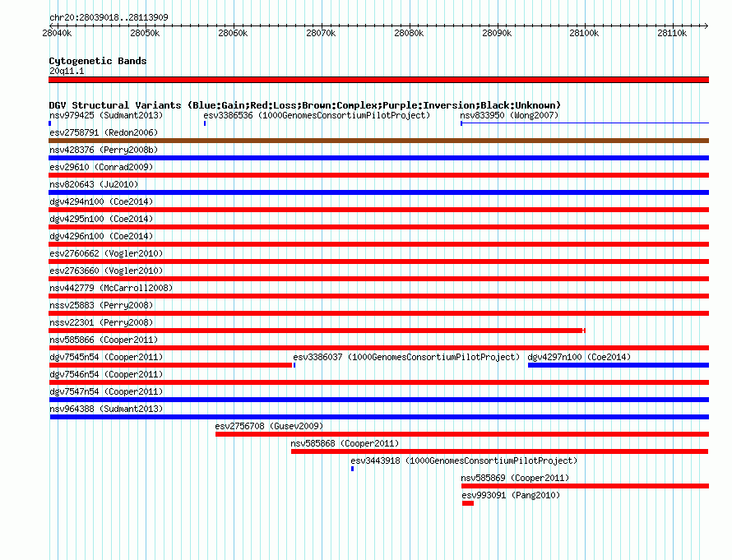
Task: Click the small red esv993091 bar
Action: pos(468,503)
